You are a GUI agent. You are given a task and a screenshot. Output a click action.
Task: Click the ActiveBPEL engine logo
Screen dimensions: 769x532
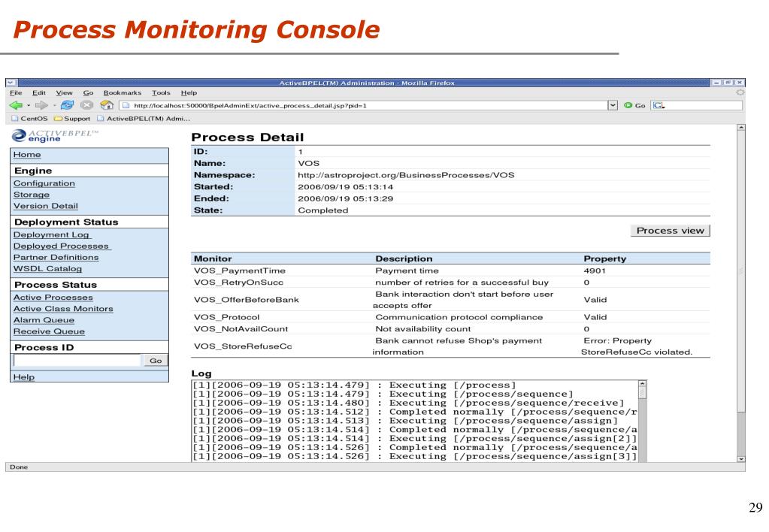[x=54, y=135]
